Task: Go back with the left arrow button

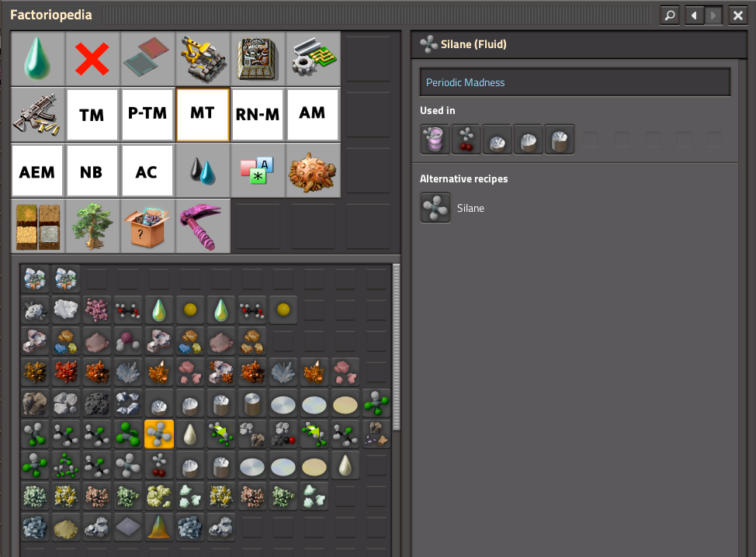Action: pyautogui.click(x=693, y=16)
